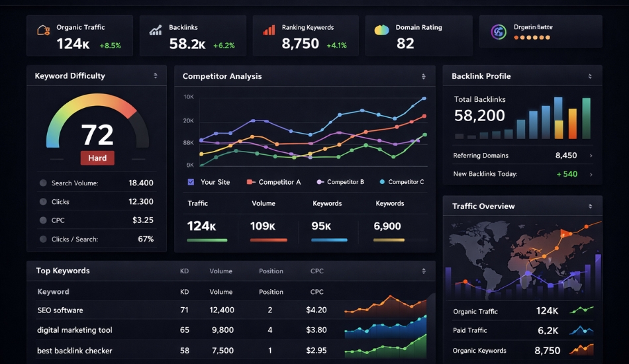Click the CPC value $3.25
The width and height of the screenshot is (629, 364).
pos(143,220)
